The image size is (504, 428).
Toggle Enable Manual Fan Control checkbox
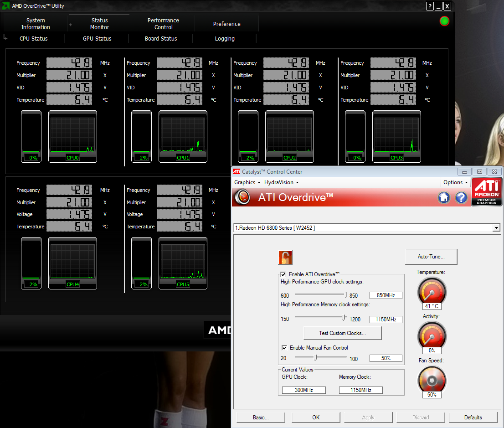click(x=284, y=348)
